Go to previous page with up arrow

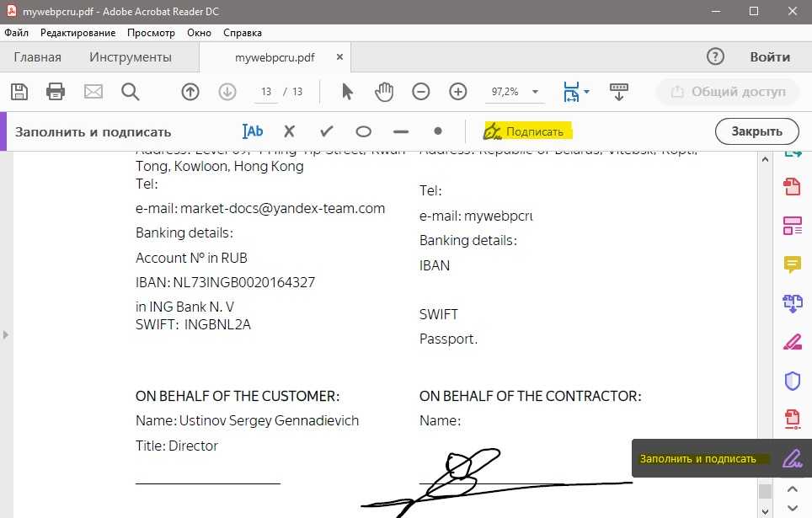click(190, 92)
